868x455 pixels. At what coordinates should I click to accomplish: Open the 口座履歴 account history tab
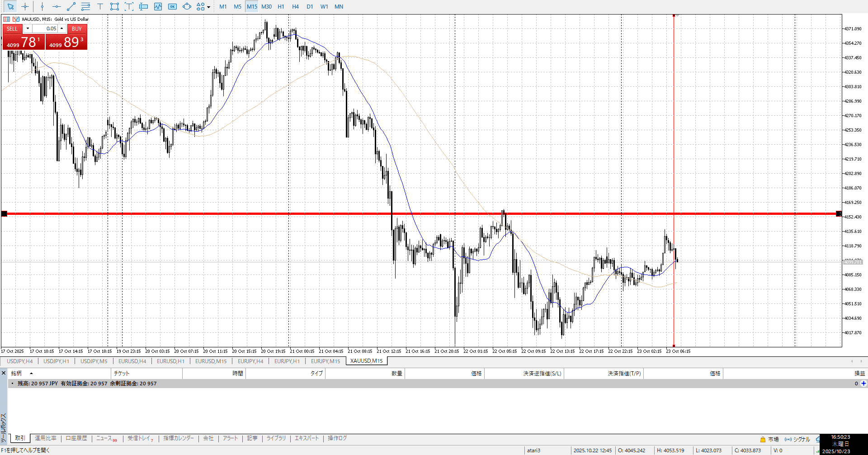[76, 438]
